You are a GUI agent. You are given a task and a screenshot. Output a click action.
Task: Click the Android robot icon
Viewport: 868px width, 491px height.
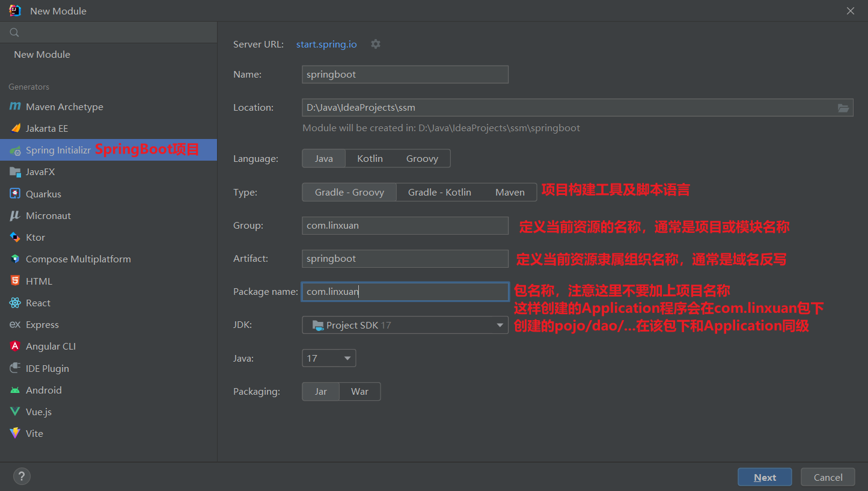(15, 390)
